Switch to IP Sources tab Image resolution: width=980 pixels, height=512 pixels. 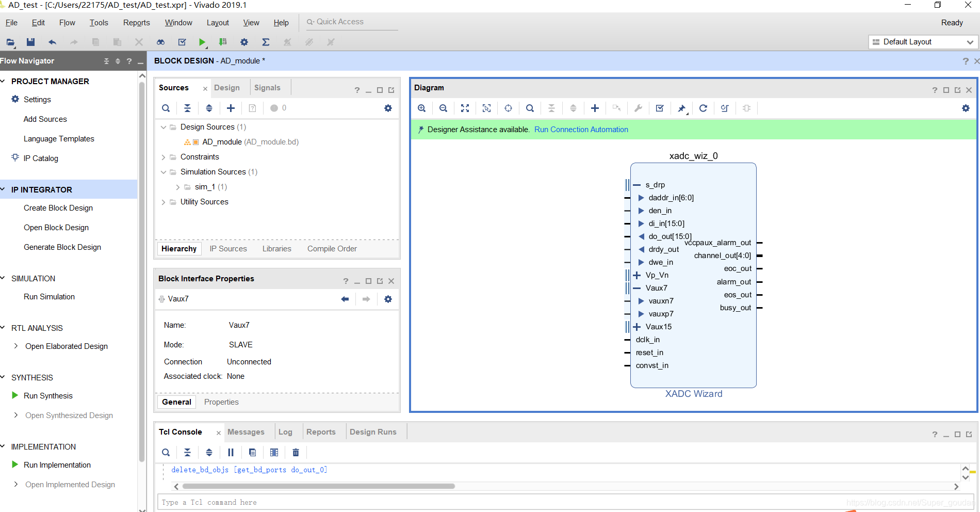click(x=228, y=249)
